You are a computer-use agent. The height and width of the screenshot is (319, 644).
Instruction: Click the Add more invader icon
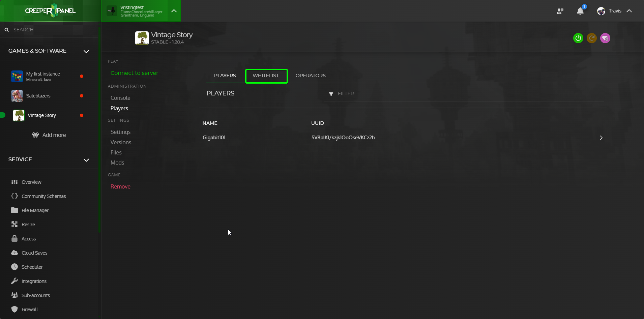click(35, 135)
